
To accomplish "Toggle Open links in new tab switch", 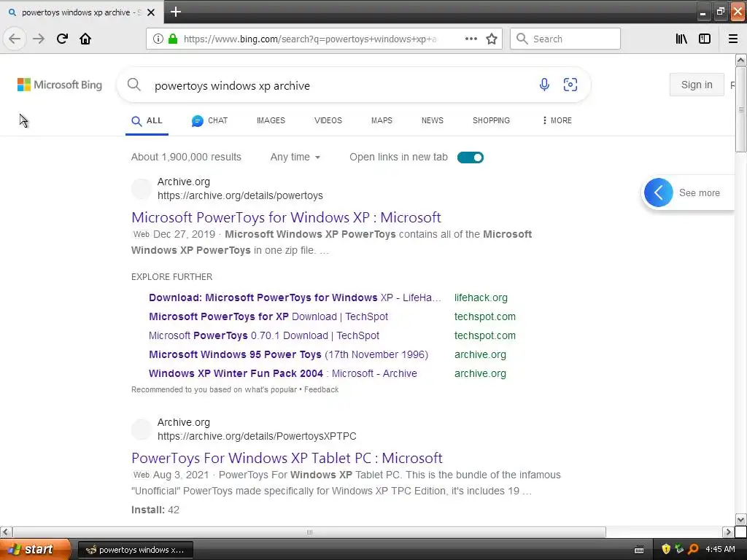I will click(x=471, y=157).
